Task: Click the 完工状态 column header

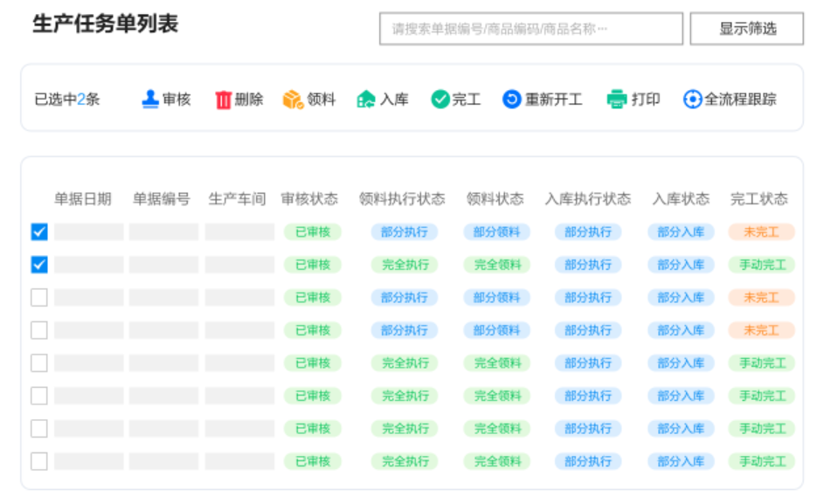Action: pyautogui.click(x=759, y=199)
